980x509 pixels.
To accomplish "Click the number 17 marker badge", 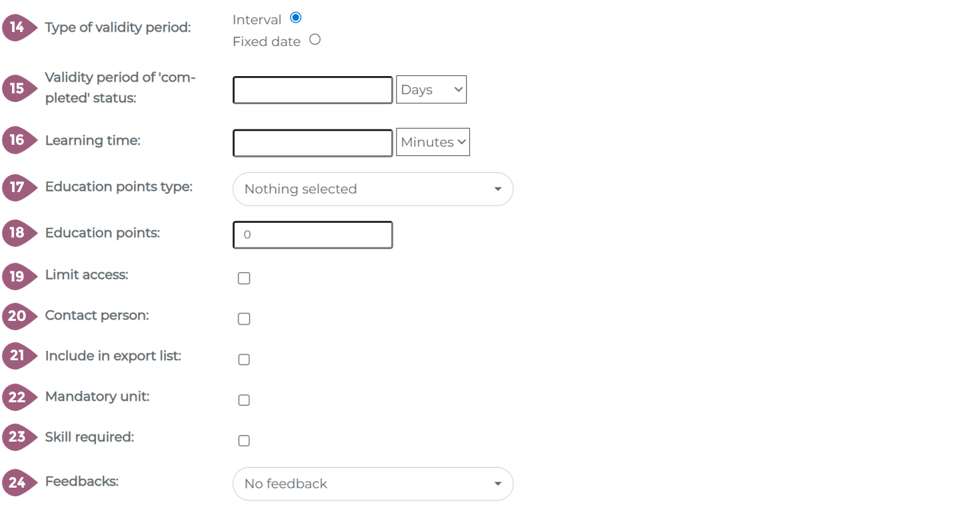I will pyautogui.click(x=17, y=187).
